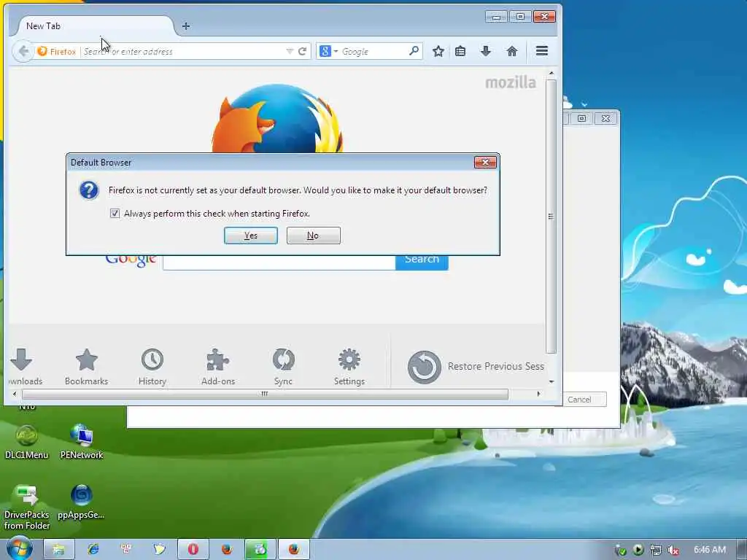
Task: Click the 6:46 AM taskbar clock
Action: 710,550
